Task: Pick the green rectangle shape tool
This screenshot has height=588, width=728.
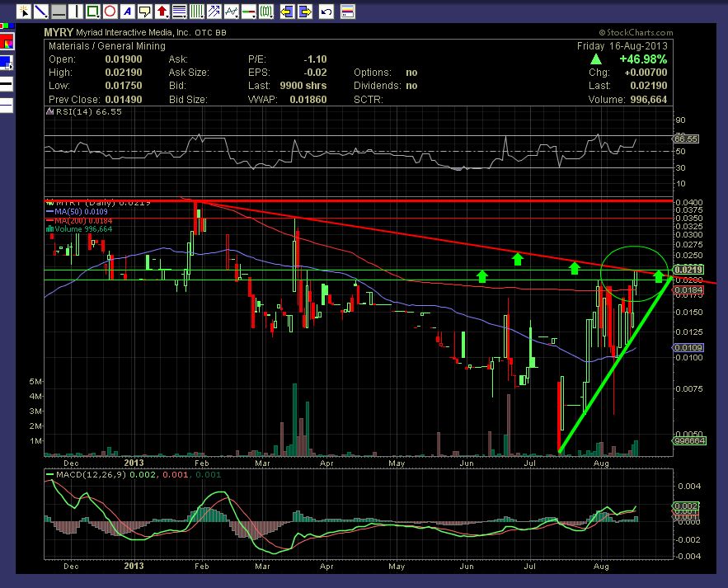Action: coord(93,12)
